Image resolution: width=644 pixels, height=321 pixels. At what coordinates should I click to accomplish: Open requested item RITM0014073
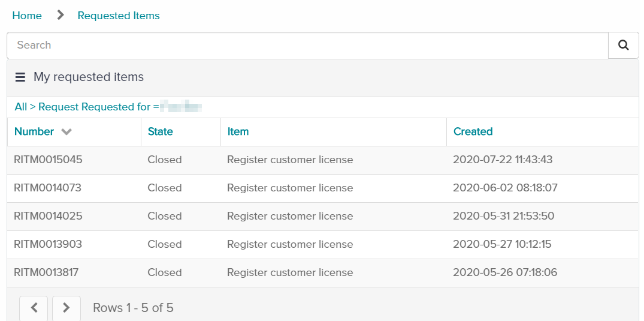coord(47,188)
